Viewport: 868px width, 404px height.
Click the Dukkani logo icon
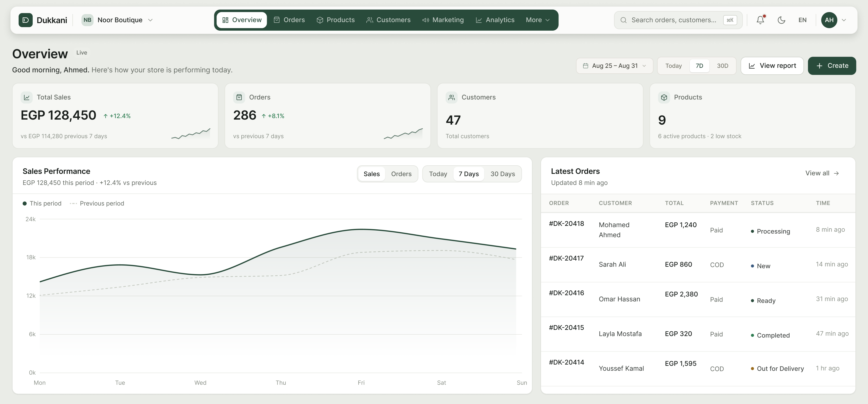tap(26, 20)
